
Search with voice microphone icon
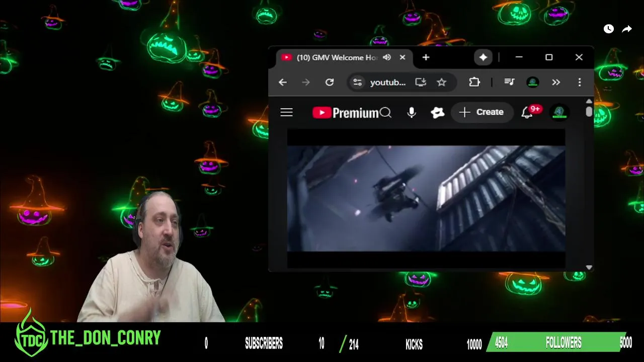coord(412,113)
